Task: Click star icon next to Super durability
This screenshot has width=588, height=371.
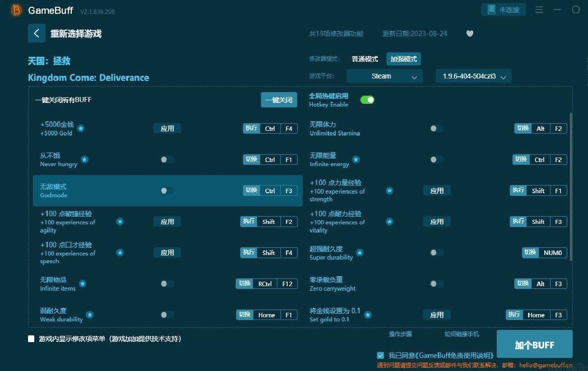Action: [x=359, y=253]
